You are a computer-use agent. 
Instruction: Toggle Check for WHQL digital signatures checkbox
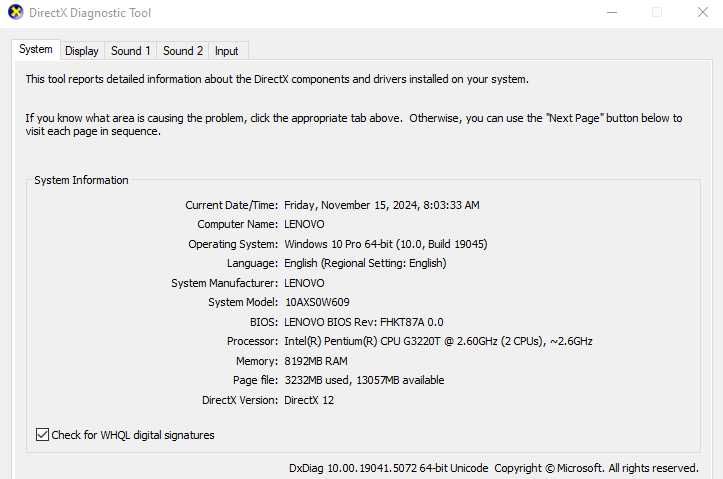[42, 434]
